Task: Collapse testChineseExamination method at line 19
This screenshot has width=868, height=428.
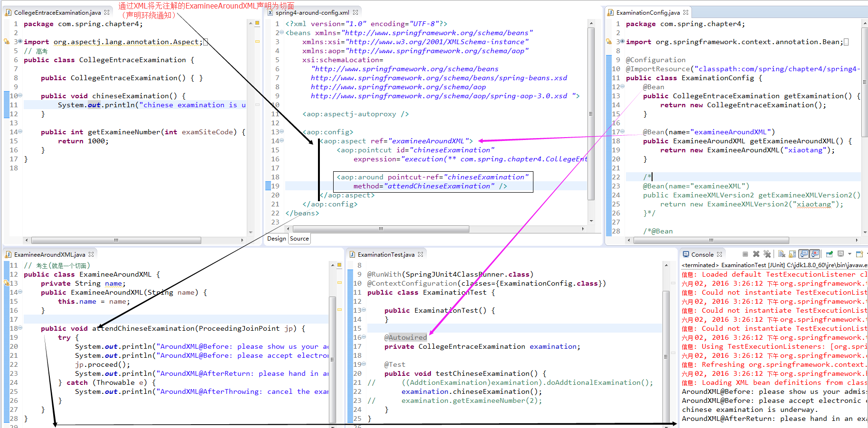Action: click(x=364, y=364)
